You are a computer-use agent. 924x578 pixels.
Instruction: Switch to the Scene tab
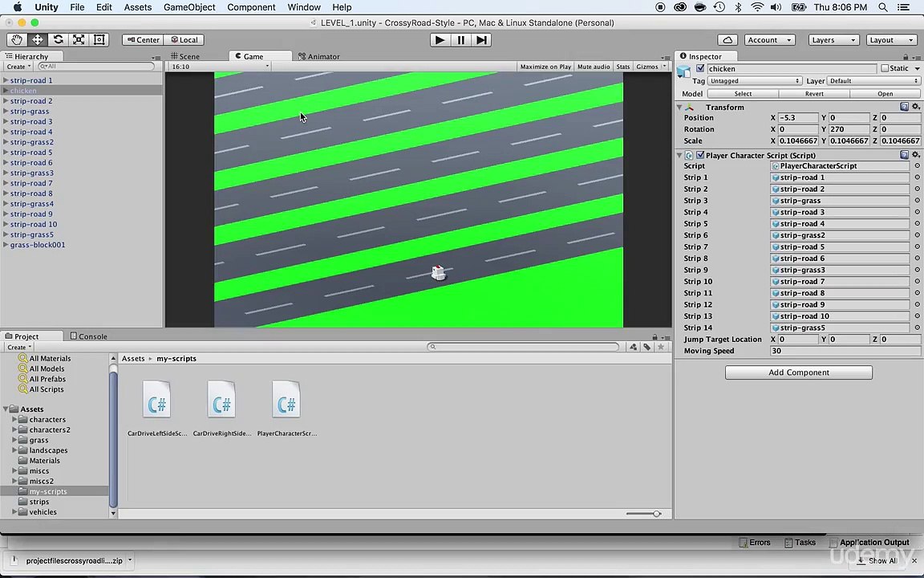coord(185,57)
